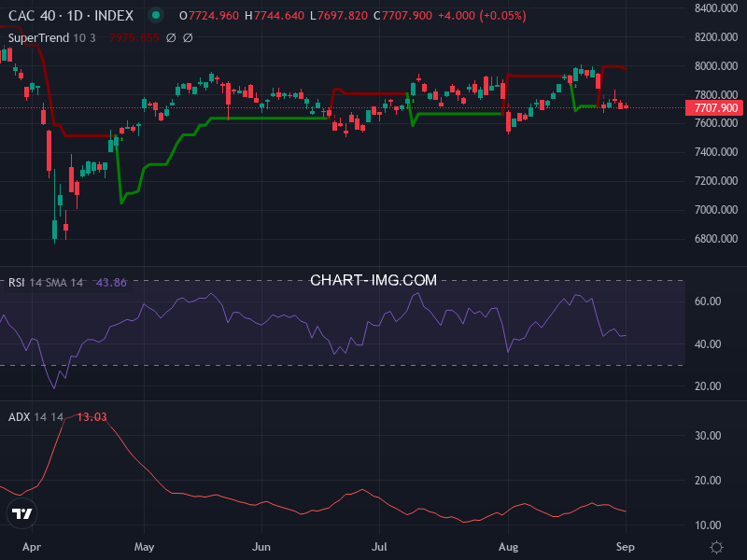Click the current price label 7707.900

714,108
